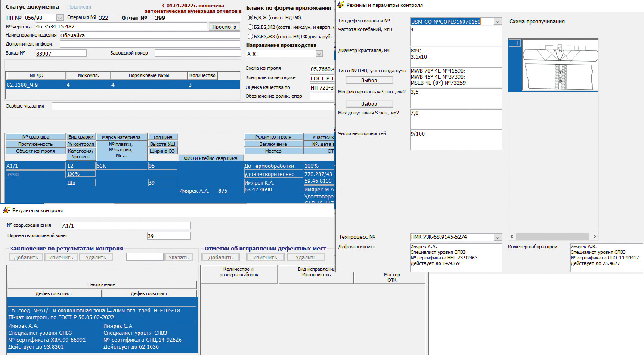Expand the Техпроцесс № dropdown list
644x355 pixels.
[x=498, y=237]
